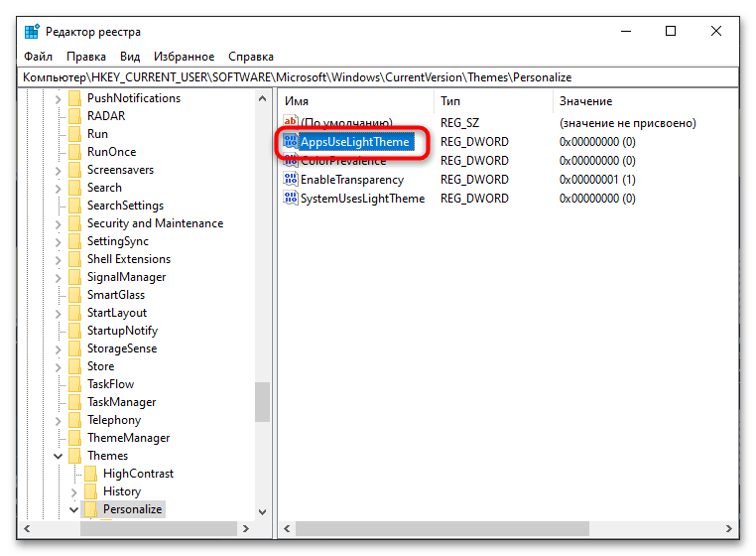Click the AppsUseLightTheme DWORD icon

pos(291,141)
